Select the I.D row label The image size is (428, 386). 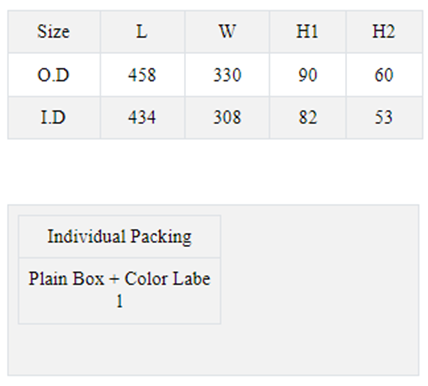pyautogui.click(x=54, y=117)
